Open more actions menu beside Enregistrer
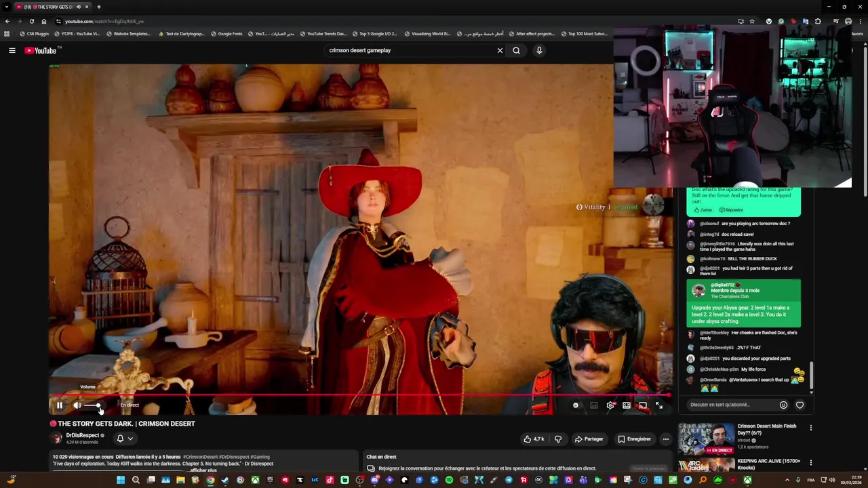Screen dimensions: 868x488 point(665,439)
